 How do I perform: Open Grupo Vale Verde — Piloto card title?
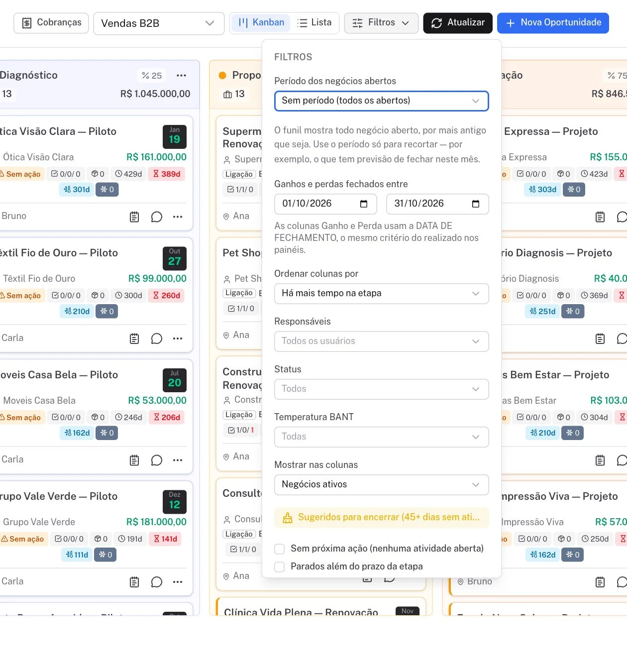[58, 496]
